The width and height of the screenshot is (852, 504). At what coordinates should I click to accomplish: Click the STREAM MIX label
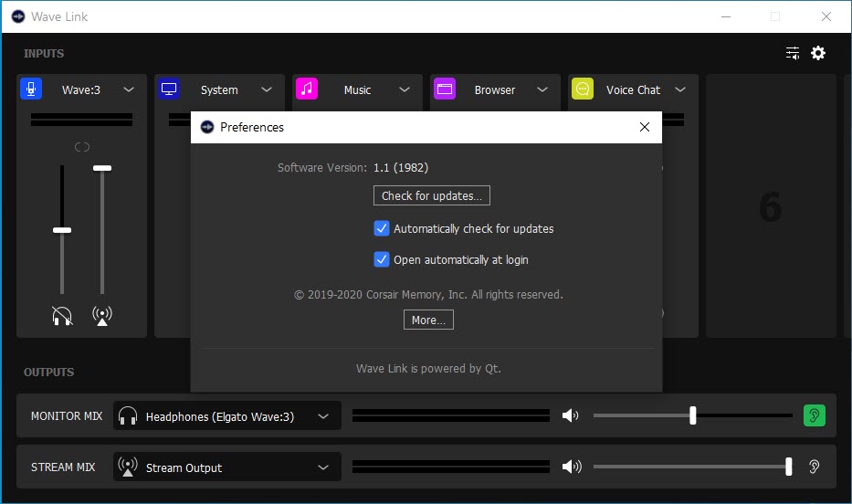(x=63, y=467)
